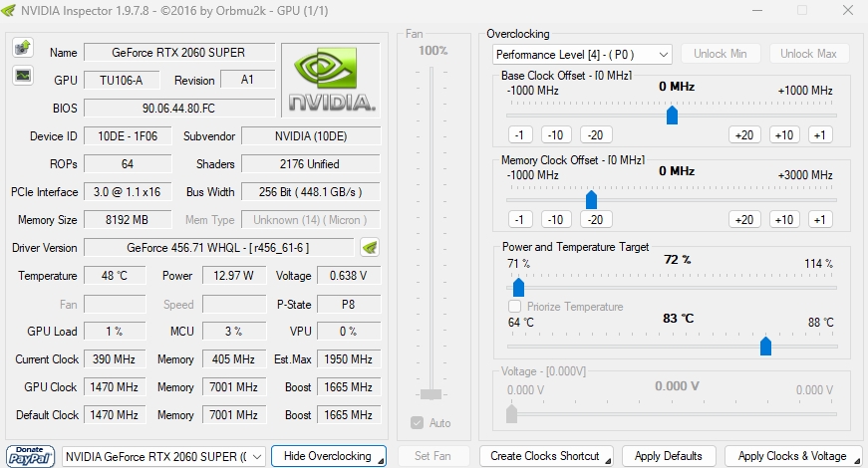Click the vertical Fan speed slider handle

431,394
